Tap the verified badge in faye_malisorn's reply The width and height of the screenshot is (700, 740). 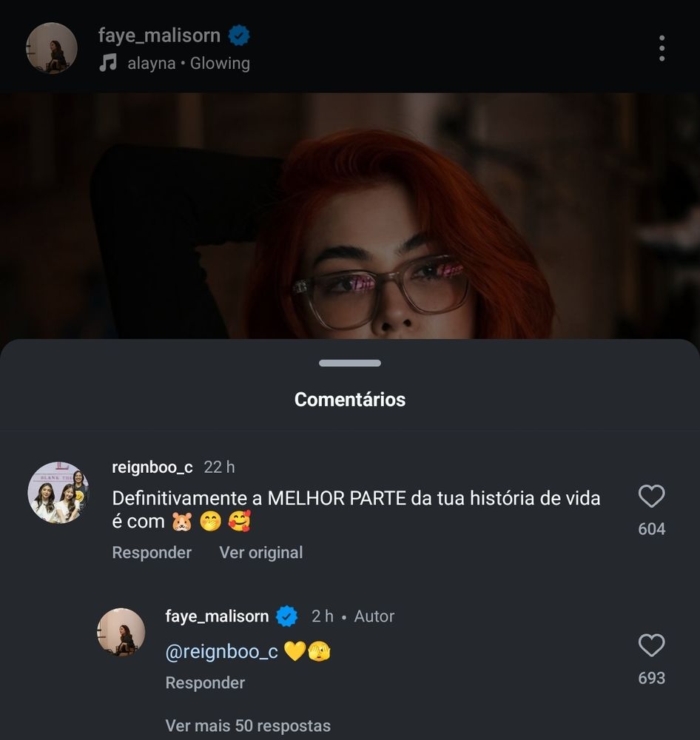pos(286,616)
